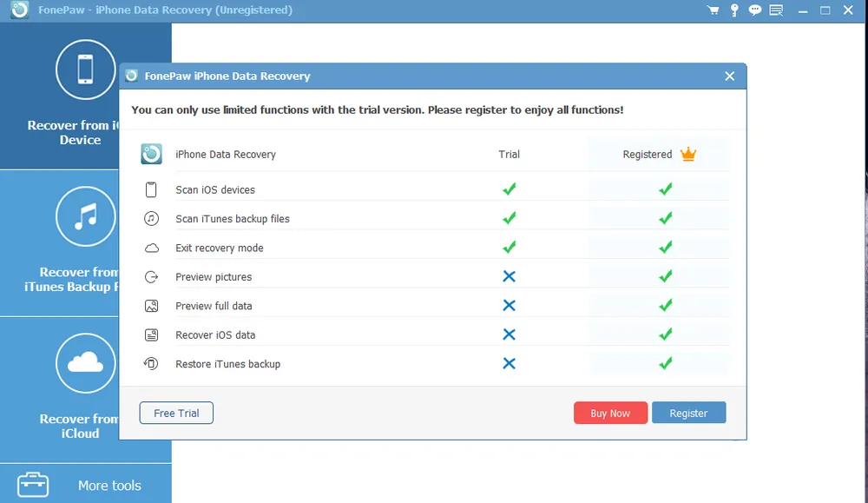The image size is (868, 503).
Task: Click the trial version limitation message
Action: 378,109
